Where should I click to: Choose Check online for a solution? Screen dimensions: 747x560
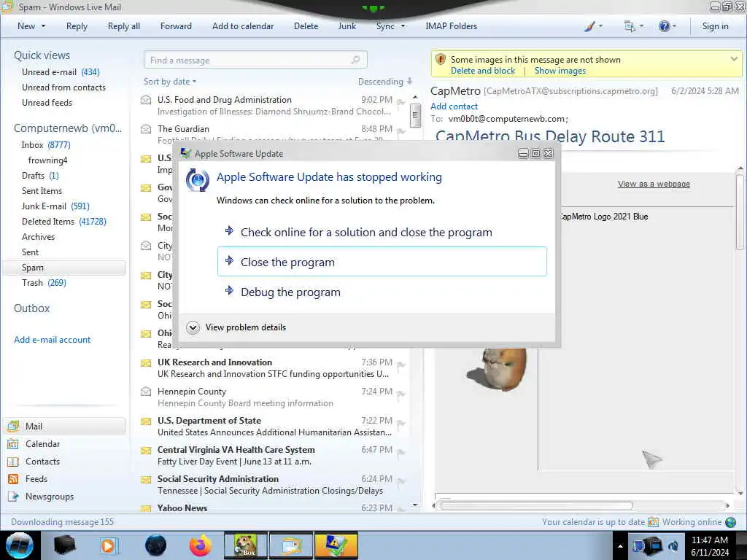[382, 232]
